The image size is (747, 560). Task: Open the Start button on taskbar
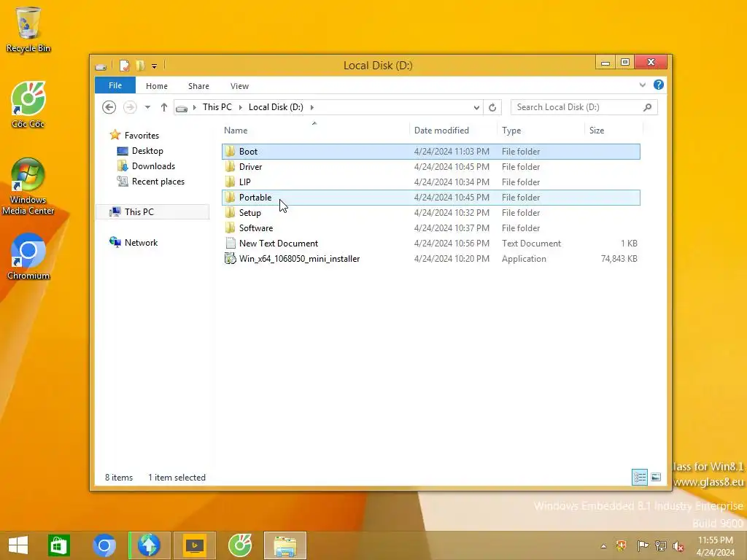click(18, 545)
